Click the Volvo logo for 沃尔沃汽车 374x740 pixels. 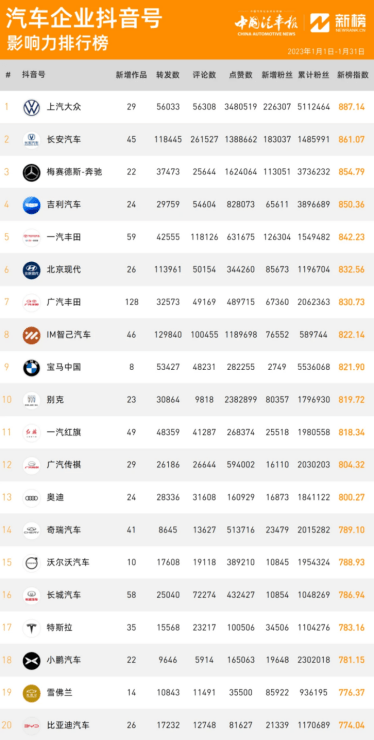[x=32, y=563]
